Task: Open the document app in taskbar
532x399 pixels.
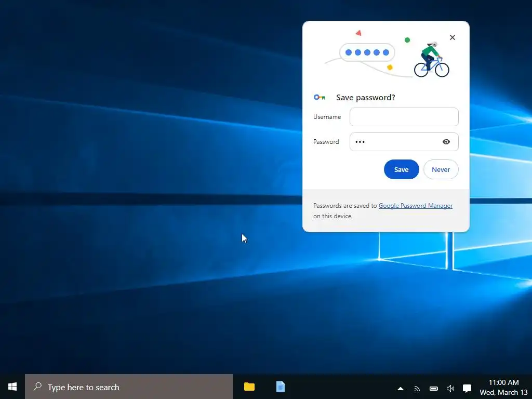Action: [x=280, y=387]
